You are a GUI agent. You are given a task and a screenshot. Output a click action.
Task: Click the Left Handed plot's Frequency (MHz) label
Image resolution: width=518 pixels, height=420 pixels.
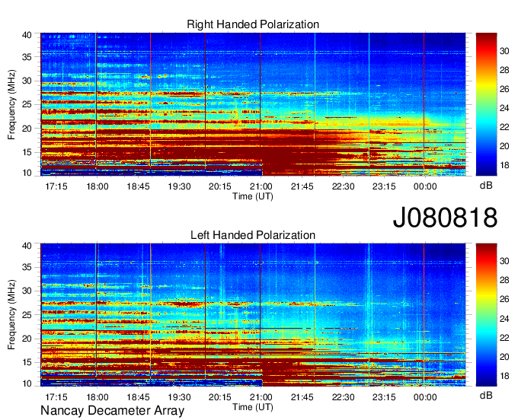point(11,315)
